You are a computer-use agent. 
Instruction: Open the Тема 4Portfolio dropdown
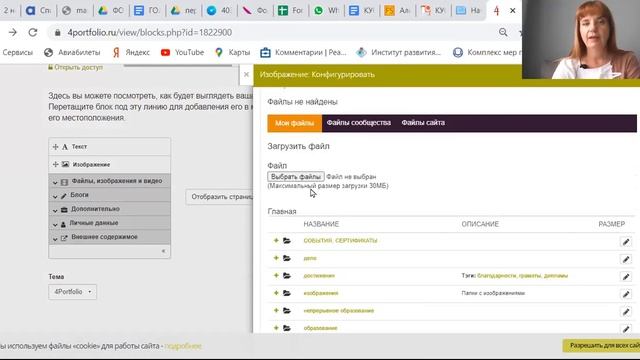pos(73,292)
